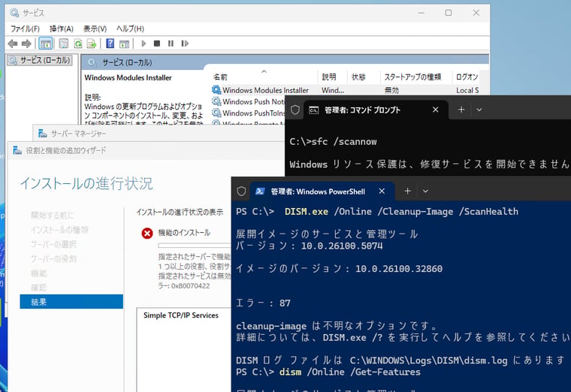The width and height of the screenshot is (571, 392).
Task: Open the Properties icon in Services toolbar
Action: pyautogui.click(x=63, y=44)
